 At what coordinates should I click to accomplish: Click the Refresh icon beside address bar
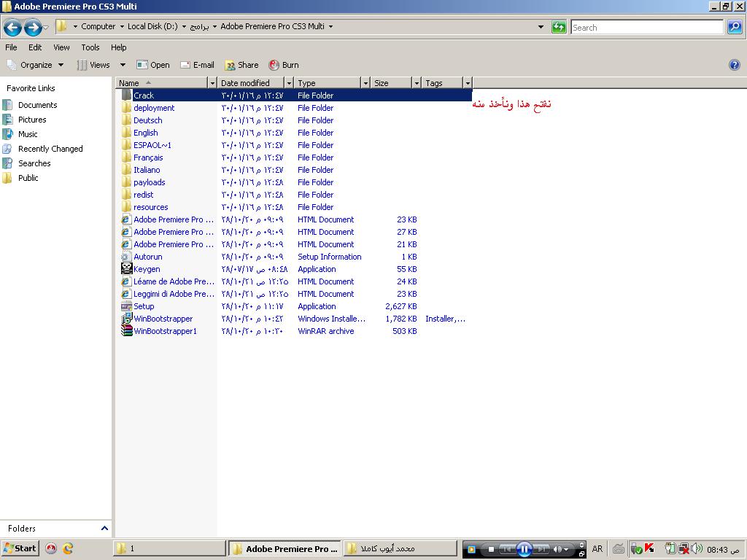[558, 27]
